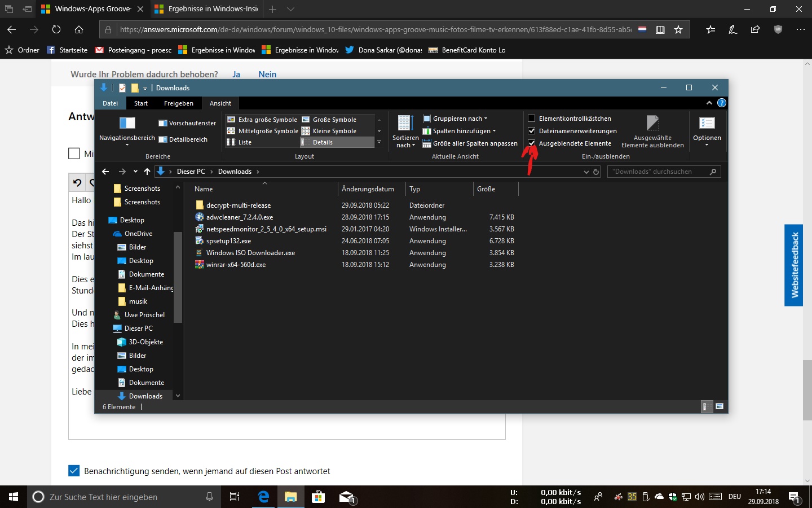Go up one folder level in Explorer
Image resolution: width=812 pixels, height=508 pixels.
pos(147,172)
